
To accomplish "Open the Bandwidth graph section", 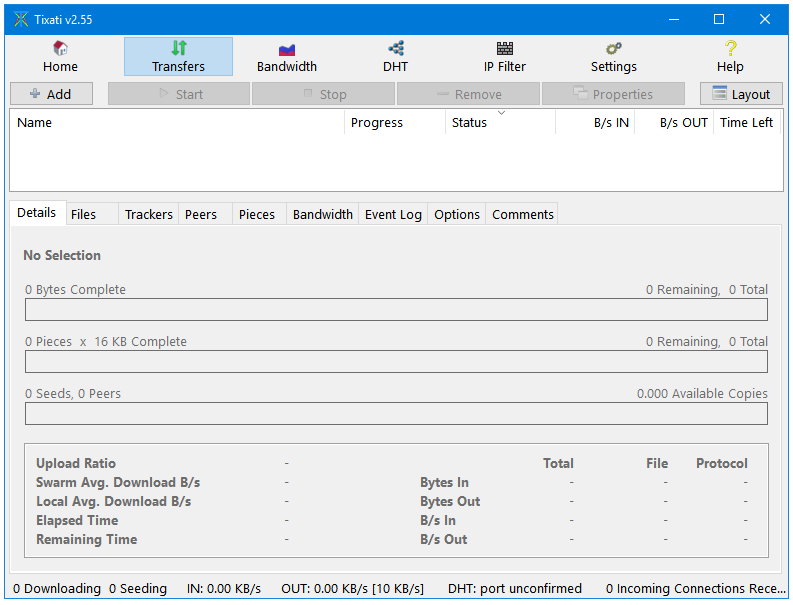I will 287,57.
